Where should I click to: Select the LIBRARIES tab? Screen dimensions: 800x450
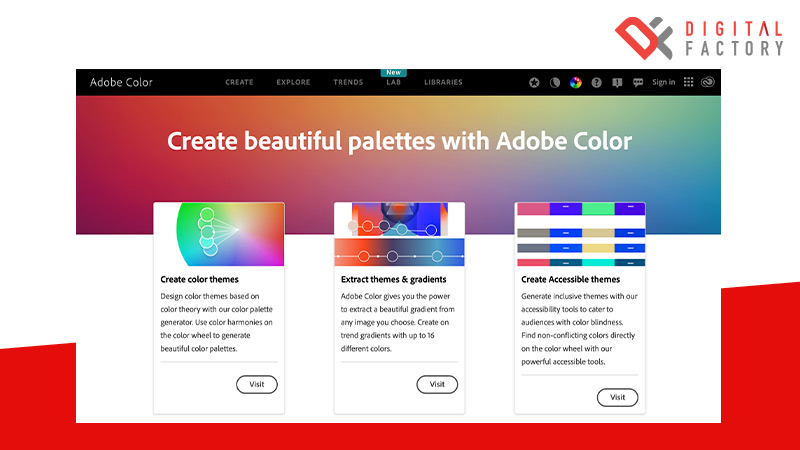pos(443,82)
